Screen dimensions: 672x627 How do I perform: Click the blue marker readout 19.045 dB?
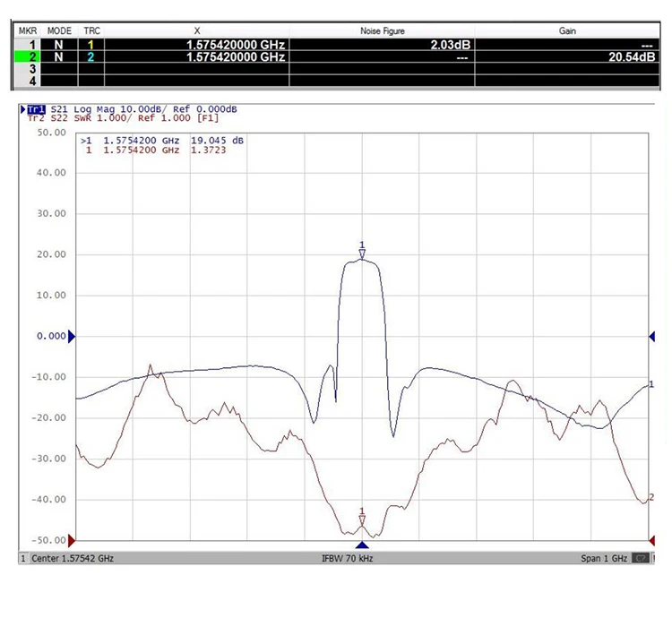(217, 141)
